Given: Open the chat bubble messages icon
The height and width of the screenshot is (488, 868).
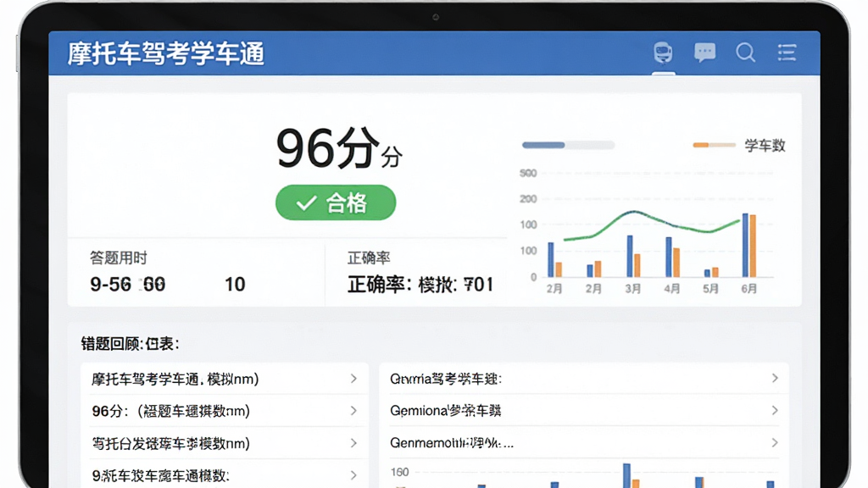Looking at the screenshot, I should tap(704, 53).
